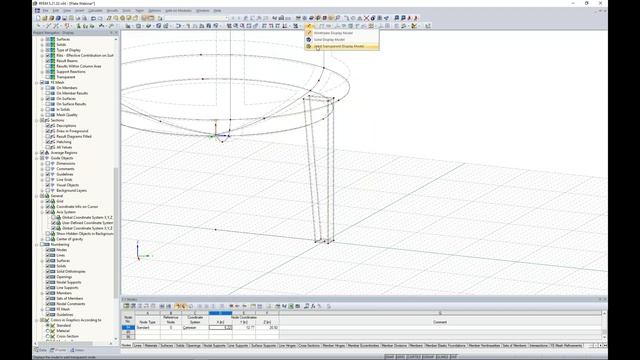Switch to the Materials table tab

coord(151,346)
